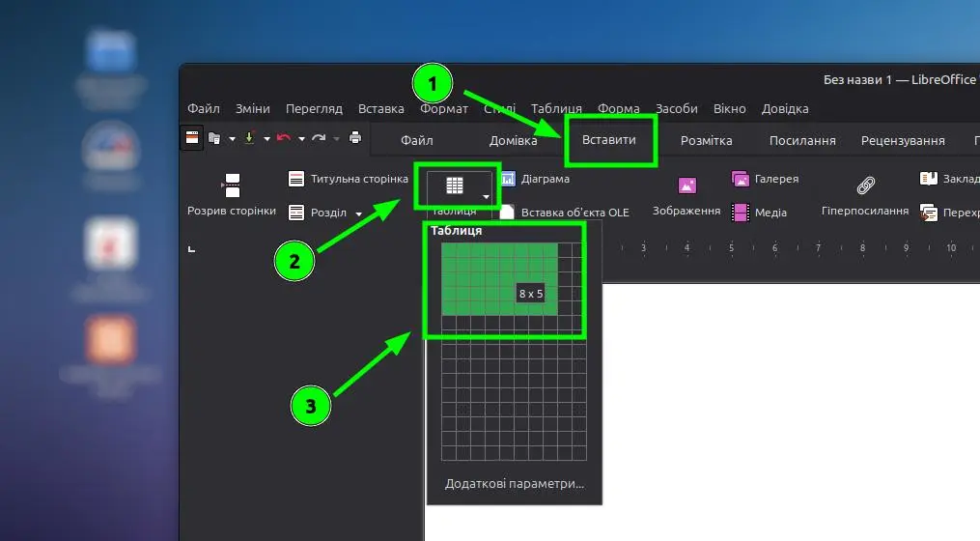This screenshot has width=980, height=541.
Task: Click Додаткові параметри… in table popup
Action: [515, 483]
